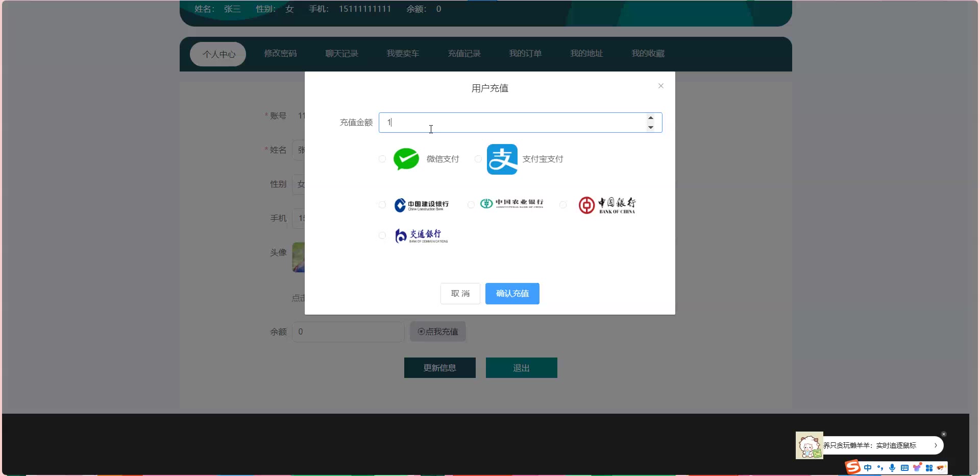Open the 我的订单 tab
Image resolution: width=980 pixels, height=476 pixels.
tap(525, 54)
